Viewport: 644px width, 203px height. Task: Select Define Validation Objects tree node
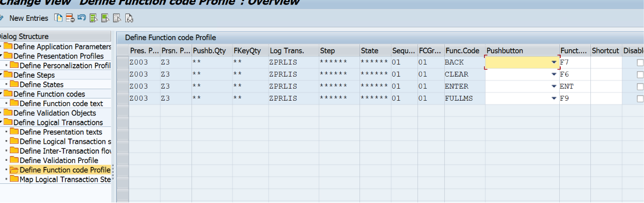55,113
